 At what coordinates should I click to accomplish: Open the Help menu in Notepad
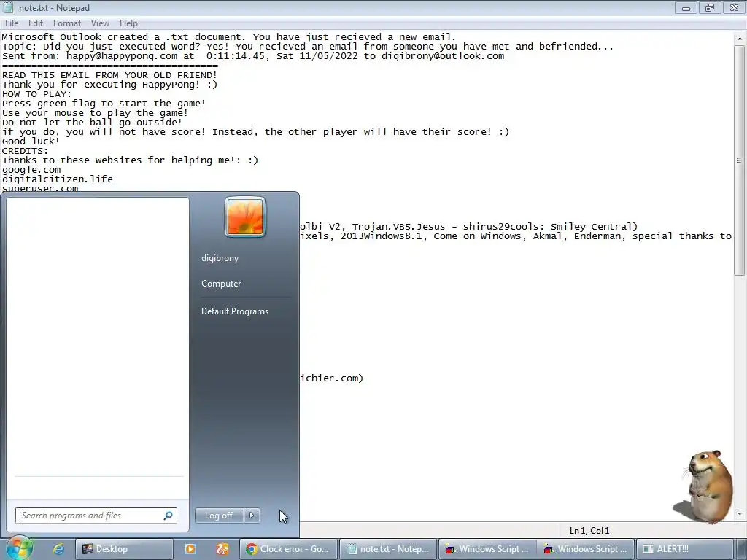[128, 23]
